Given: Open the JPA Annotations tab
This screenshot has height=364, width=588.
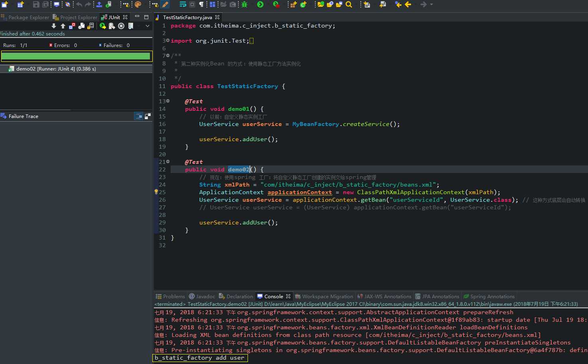Looking at the screenshot, I should [437, 296].
